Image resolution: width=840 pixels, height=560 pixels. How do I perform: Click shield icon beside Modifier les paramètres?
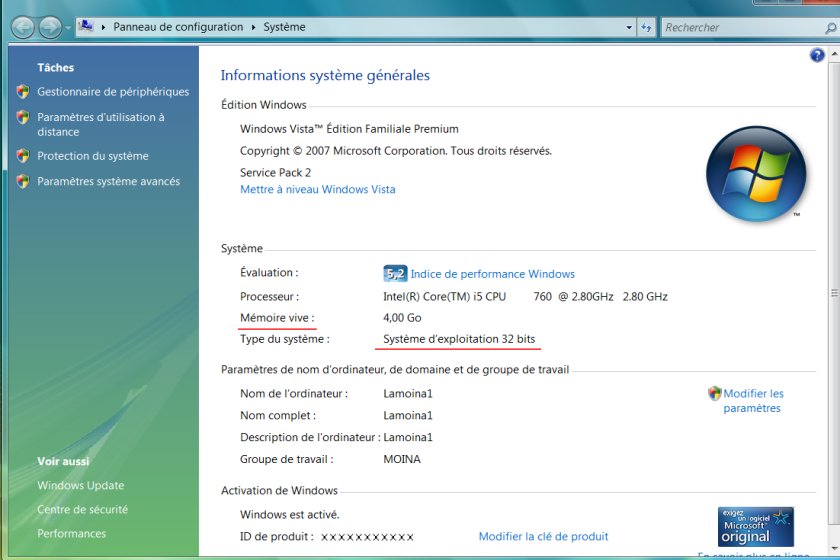point(715,393)
